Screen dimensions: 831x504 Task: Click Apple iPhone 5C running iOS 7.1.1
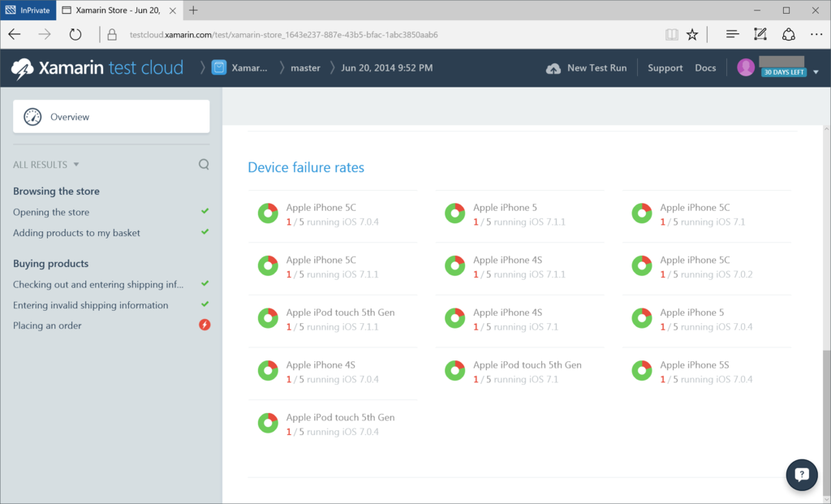coord(332,267)
